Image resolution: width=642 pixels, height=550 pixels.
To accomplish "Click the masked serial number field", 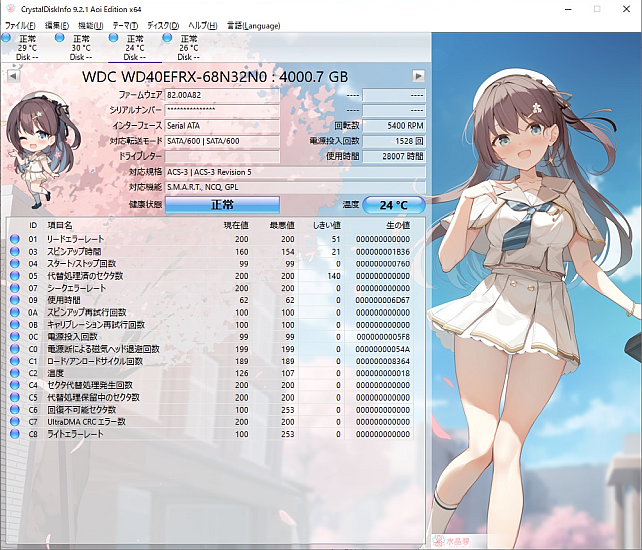I will pos(222,110).
